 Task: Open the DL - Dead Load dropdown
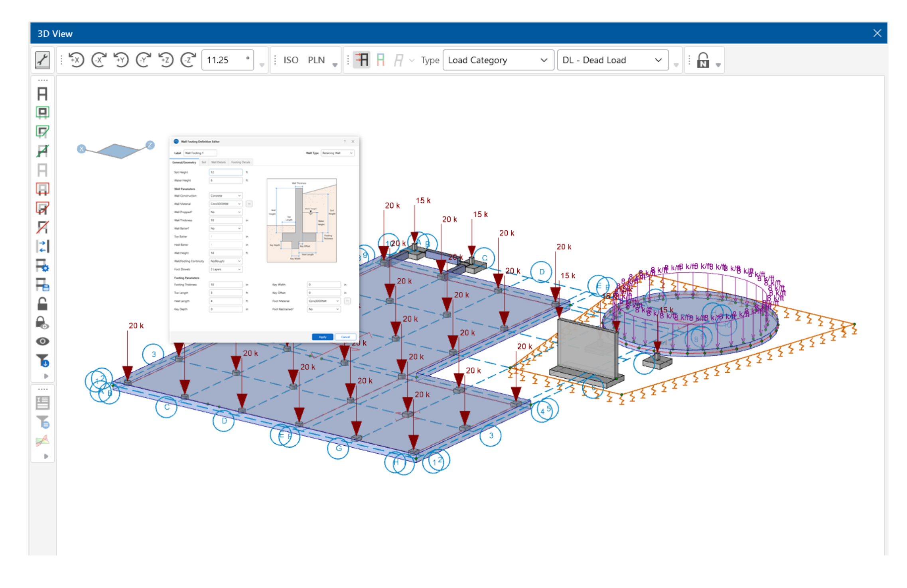click(x=612, y=60)
